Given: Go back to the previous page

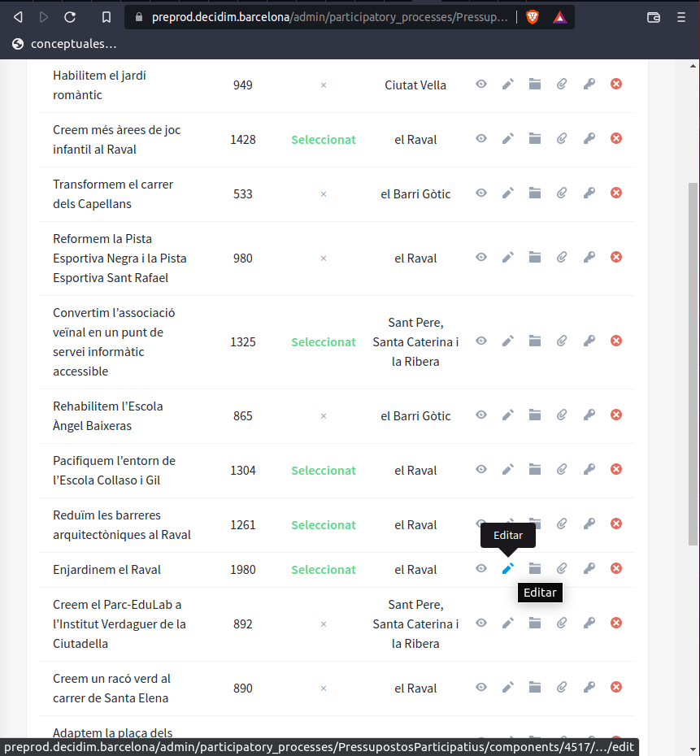Looking at the screenshot, I should [18, 17].
